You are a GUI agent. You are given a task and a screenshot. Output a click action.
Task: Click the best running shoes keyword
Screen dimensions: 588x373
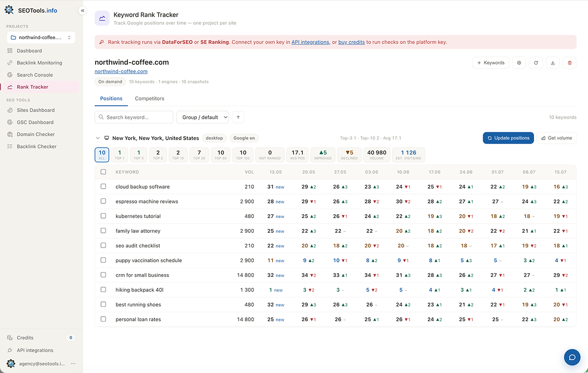coord(138,304)
